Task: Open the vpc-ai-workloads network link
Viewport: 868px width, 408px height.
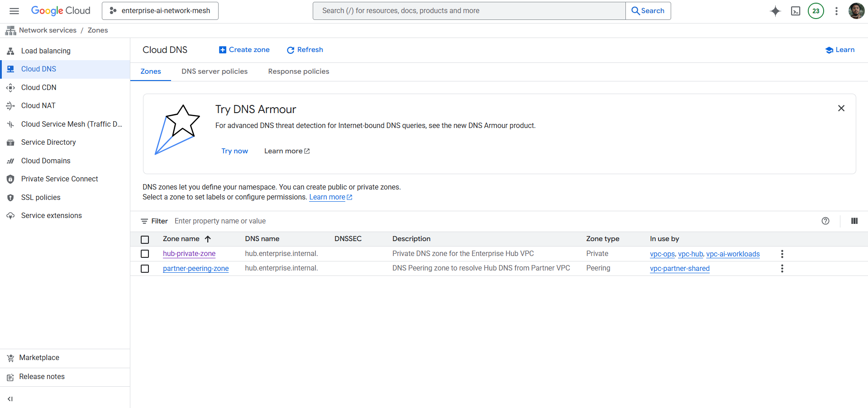Action: click(733, 254)
